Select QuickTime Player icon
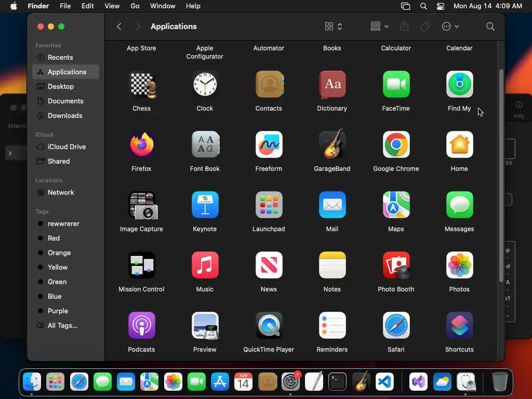 [269, 325]
